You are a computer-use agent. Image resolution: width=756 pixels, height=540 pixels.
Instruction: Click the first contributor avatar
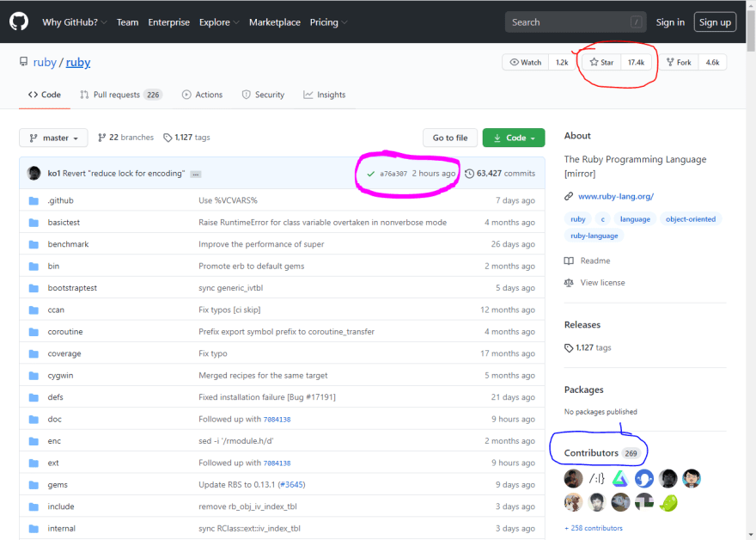coord(573,479)
